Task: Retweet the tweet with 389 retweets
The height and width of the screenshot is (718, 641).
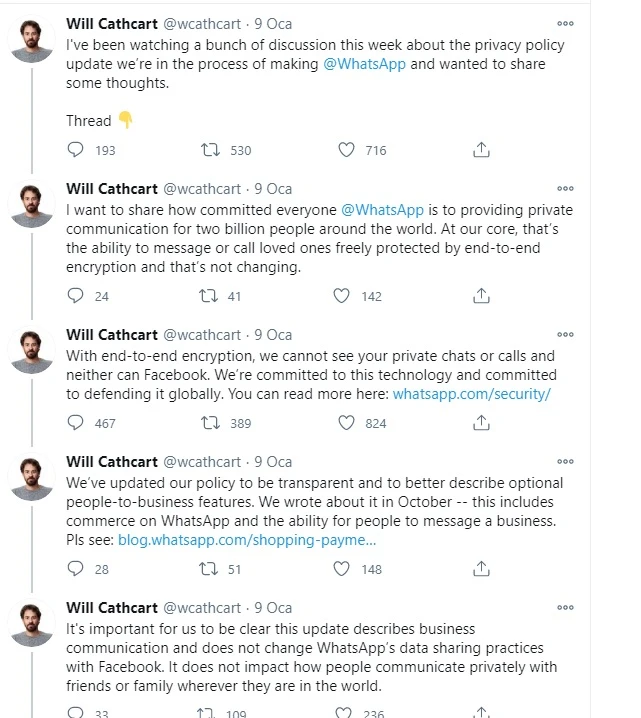Action: click(210, 423)
